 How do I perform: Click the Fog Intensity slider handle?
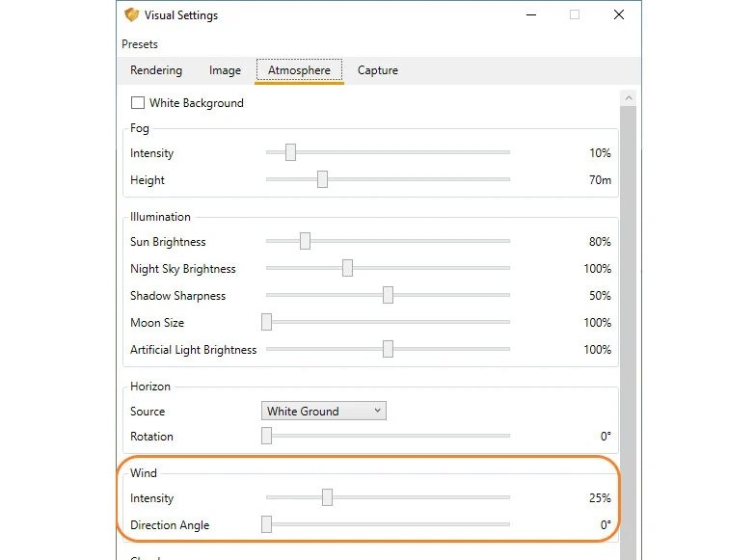click(290, 152)
